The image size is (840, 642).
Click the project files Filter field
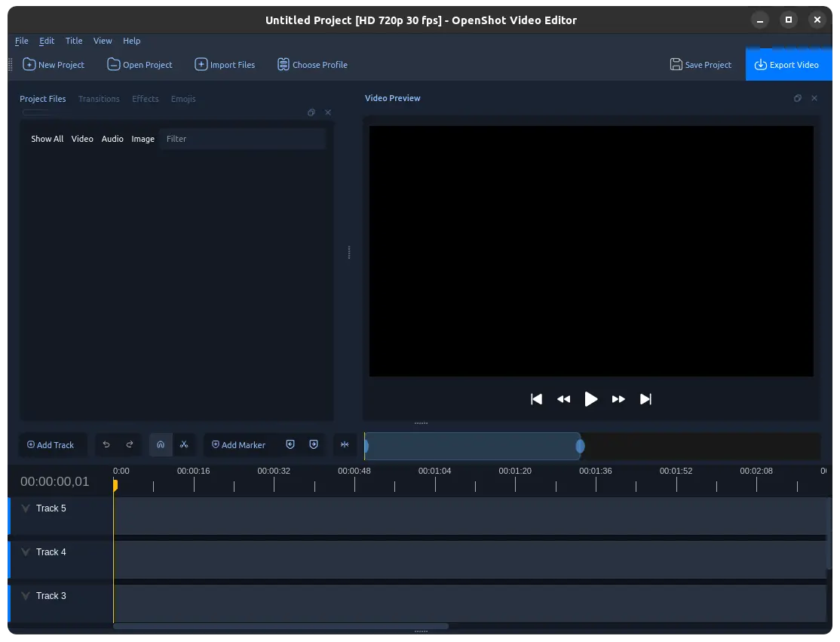pos(242,139)
